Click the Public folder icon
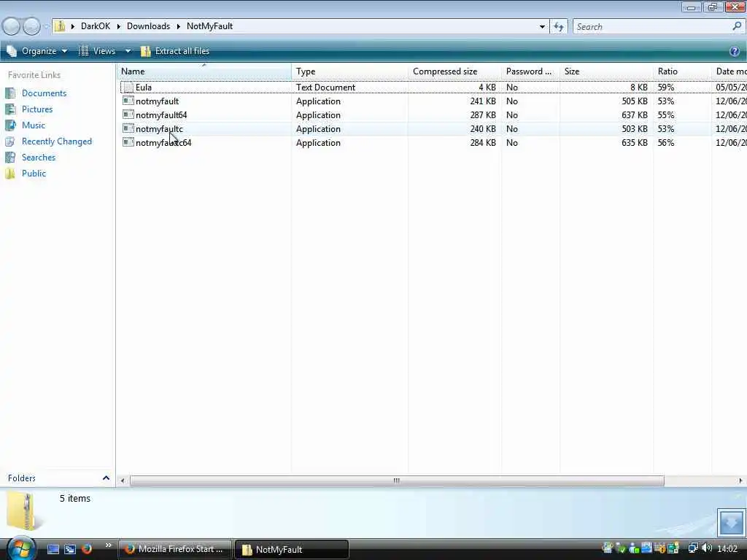 [x=10, y=174]
